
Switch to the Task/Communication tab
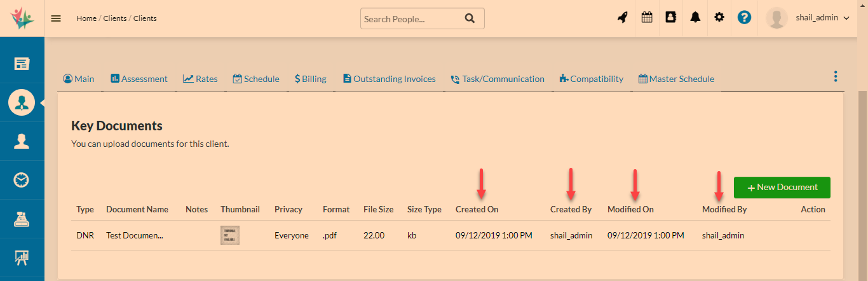click(x=498, y=79)
